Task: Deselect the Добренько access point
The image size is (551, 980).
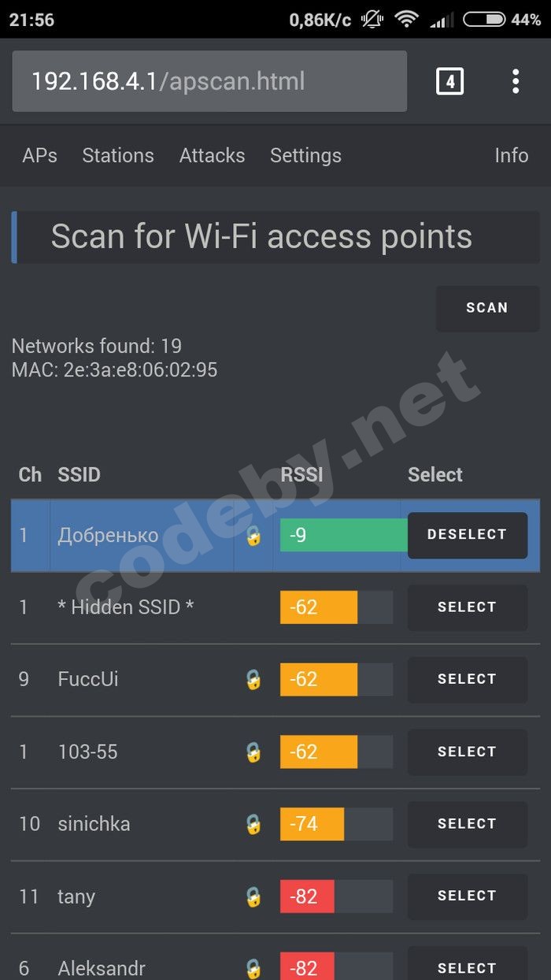Action: pos(467,535)
